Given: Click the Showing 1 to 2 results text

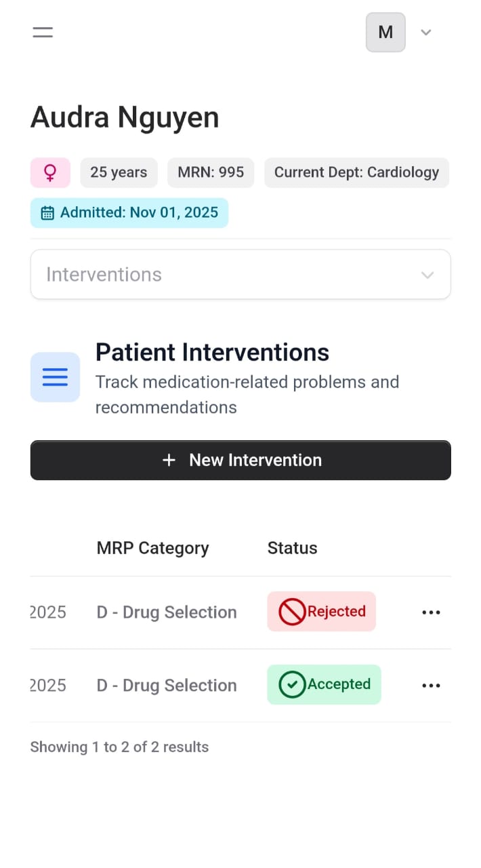Looking at the screenshot, I should (x=119, y=747).
